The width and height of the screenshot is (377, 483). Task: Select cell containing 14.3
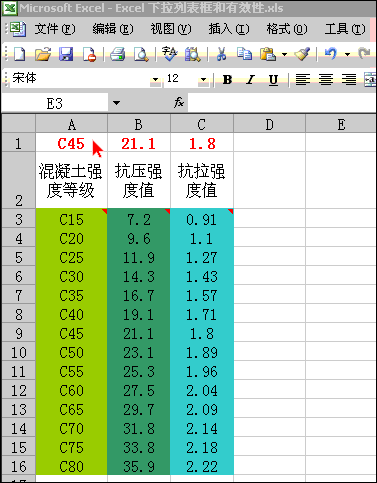pyautogui.click(x=139, y=276)
